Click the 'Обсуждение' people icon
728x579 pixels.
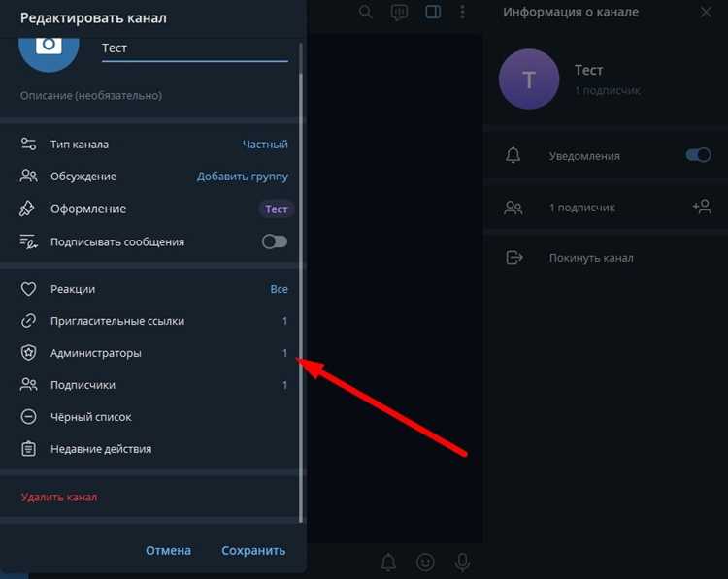[x=28, y=177]
